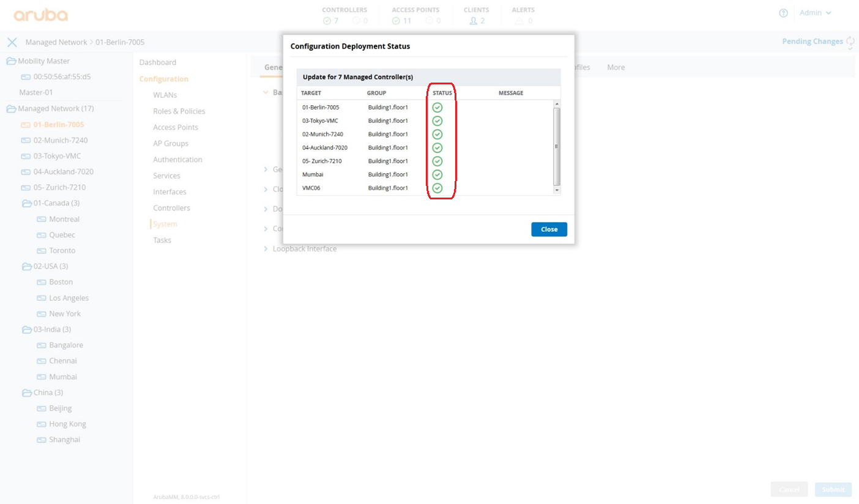
Task: Click the Alerts warning icon in header
Action: (519, 21)
